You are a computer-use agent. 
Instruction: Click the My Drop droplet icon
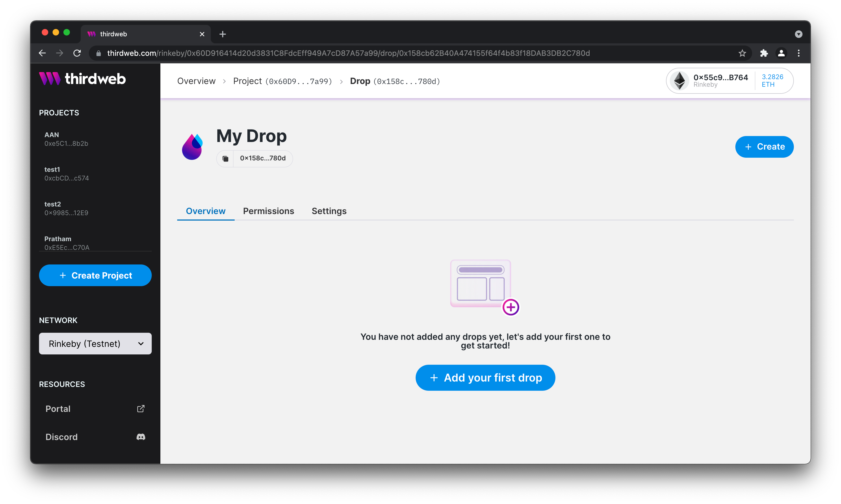pyautogui.click(x=192, y=146)
